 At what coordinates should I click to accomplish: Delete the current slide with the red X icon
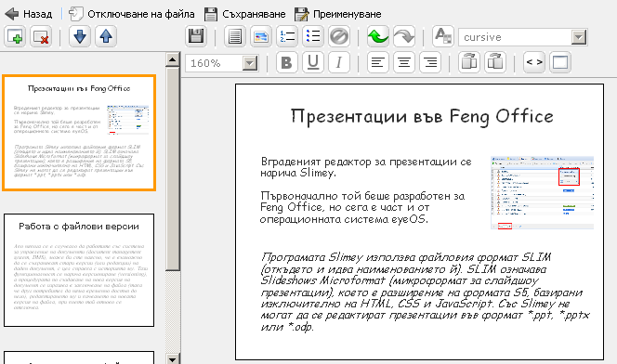click(x=41, y=36)
